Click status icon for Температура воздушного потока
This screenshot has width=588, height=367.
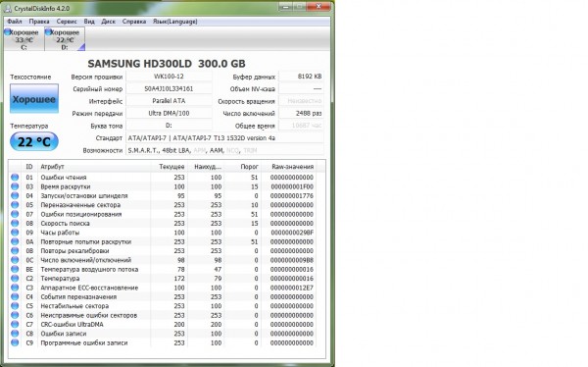tap(15, 269)
